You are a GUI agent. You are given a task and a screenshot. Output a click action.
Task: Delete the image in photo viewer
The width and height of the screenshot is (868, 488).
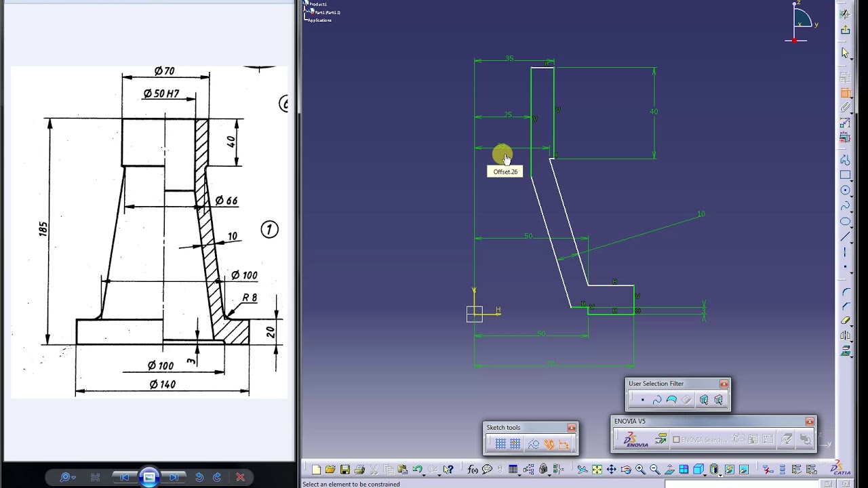pyautogui.click(x=240, y=477)
